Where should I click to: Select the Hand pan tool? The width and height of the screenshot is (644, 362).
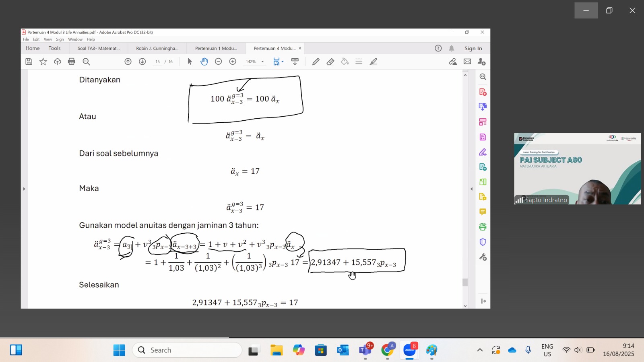click(204, 62)
